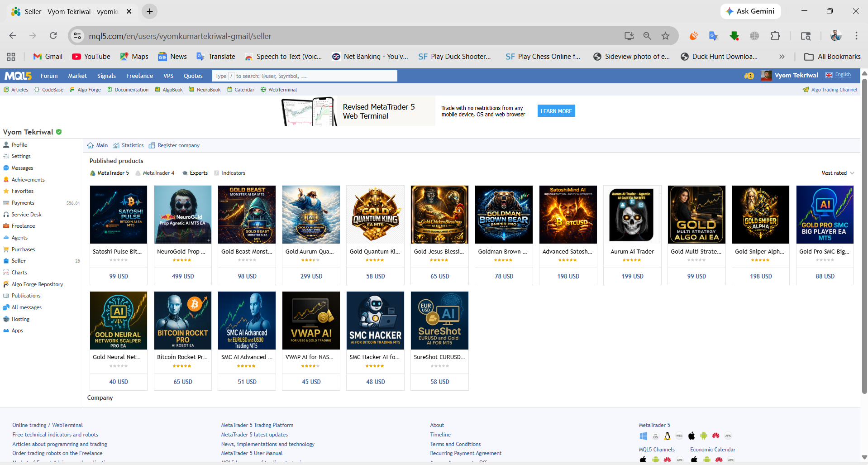This screenshot has width=868, height=465.
Task: Click the Charts icon in the sidebar
Action: [x=6, y=273]
